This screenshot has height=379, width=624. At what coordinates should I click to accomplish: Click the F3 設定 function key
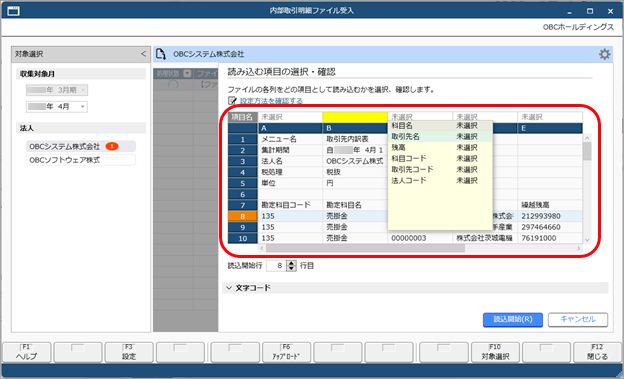pos(129,352)
